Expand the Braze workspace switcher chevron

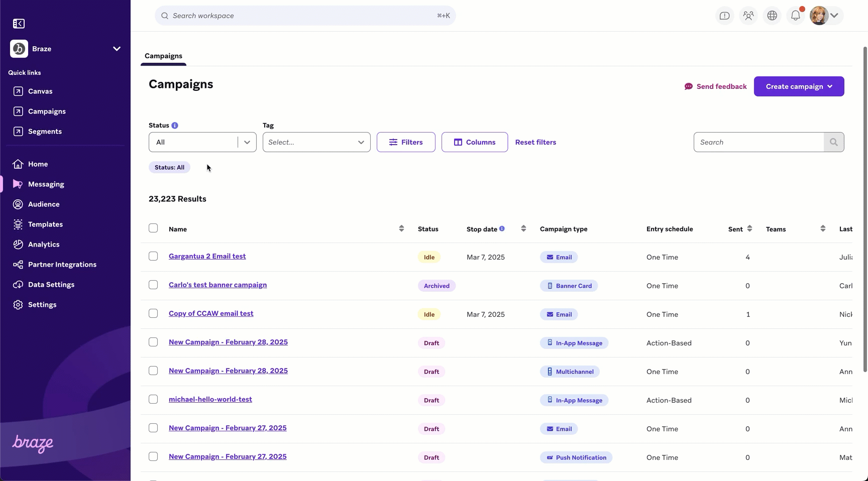coord(117,49)
